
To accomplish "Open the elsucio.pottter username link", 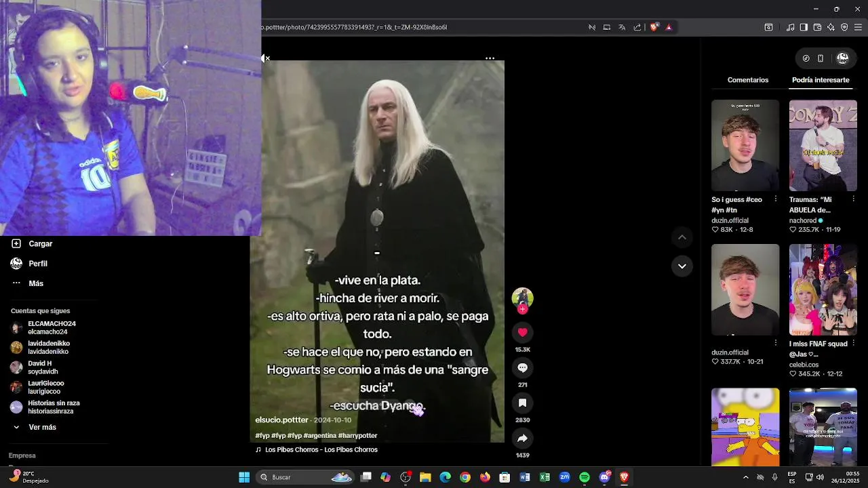I will click(281, 420).
